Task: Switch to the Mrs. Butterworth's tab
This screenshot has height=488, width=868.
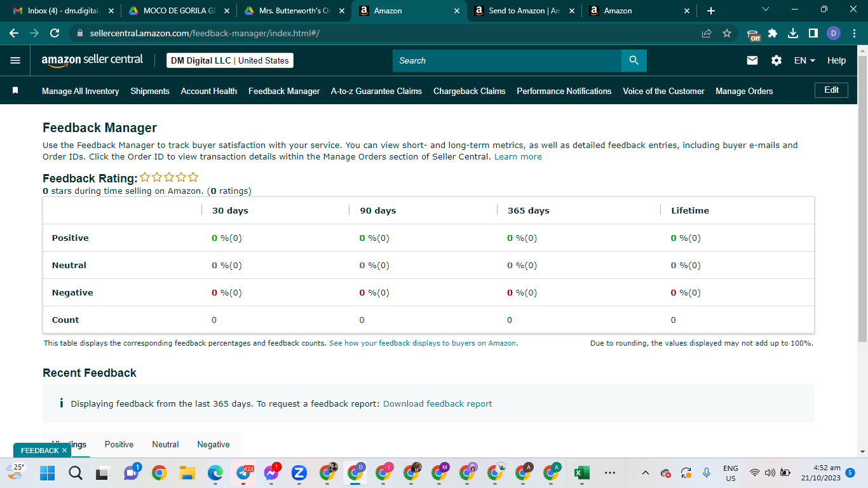Action: point(294,11)
